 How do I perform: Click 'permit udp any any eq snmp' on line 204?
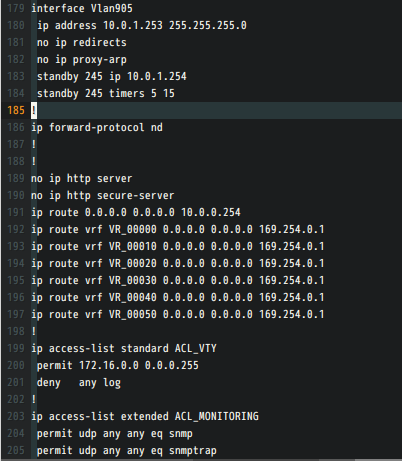[115, 433]
